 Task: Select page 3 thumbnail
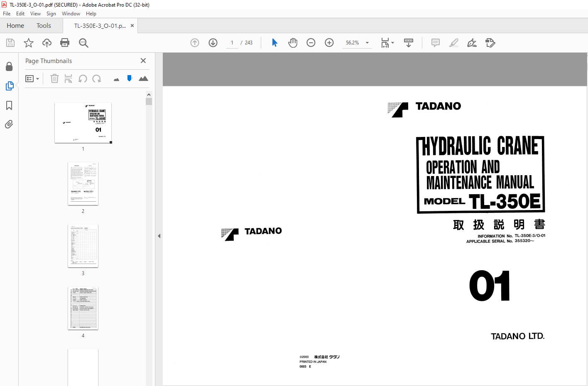(83, 246)
